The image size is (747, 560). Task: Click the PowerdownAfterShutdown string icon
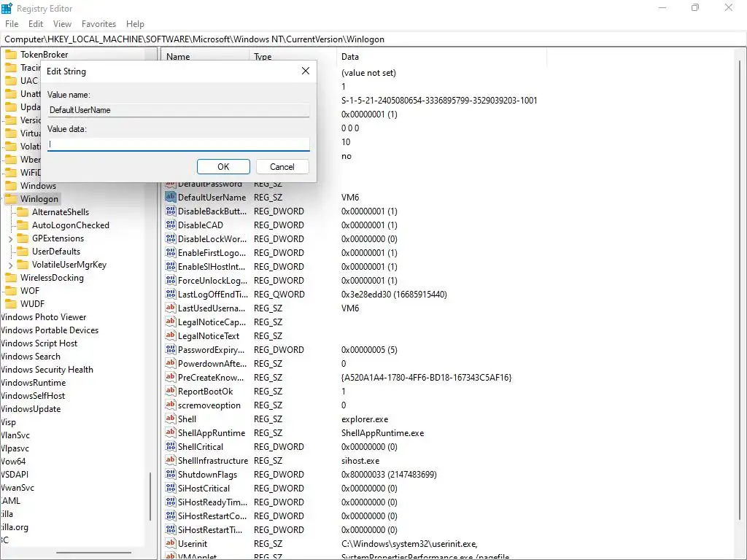point(171,363)
